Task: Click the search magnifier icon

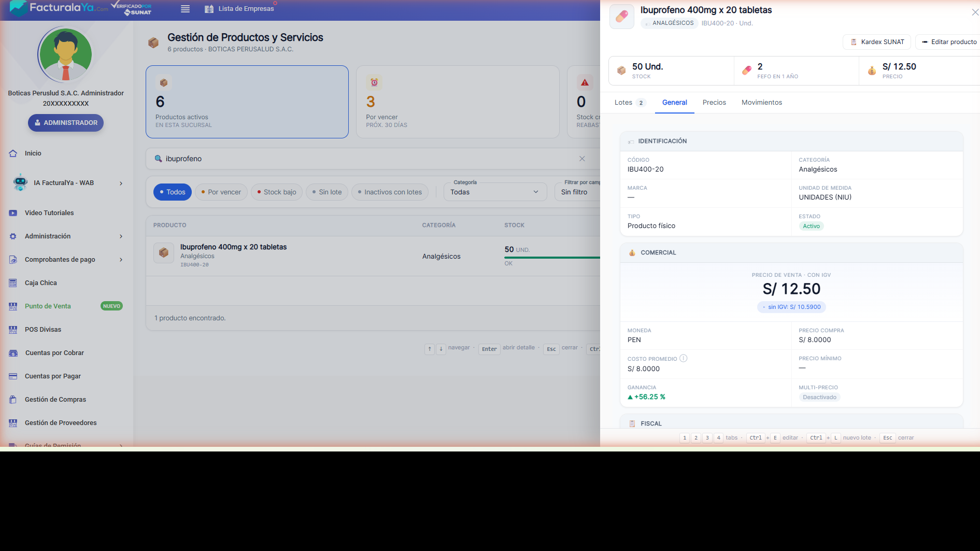Action: [x=158, y=159]
